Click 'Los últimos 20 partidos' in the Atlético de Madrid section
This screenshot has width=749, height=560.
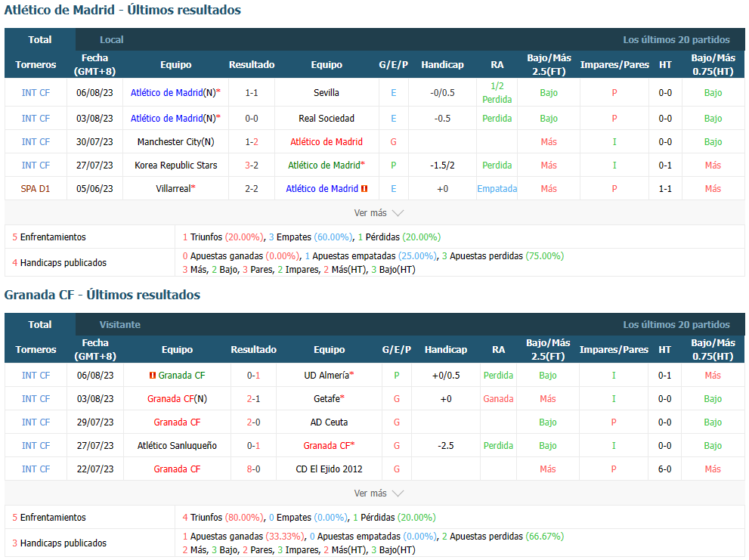pos(676,39)
